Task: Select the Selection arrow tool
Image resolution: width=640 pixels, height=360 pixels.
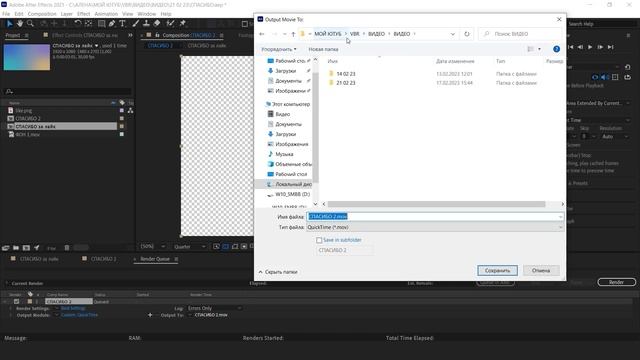Action: click(9, 24)
